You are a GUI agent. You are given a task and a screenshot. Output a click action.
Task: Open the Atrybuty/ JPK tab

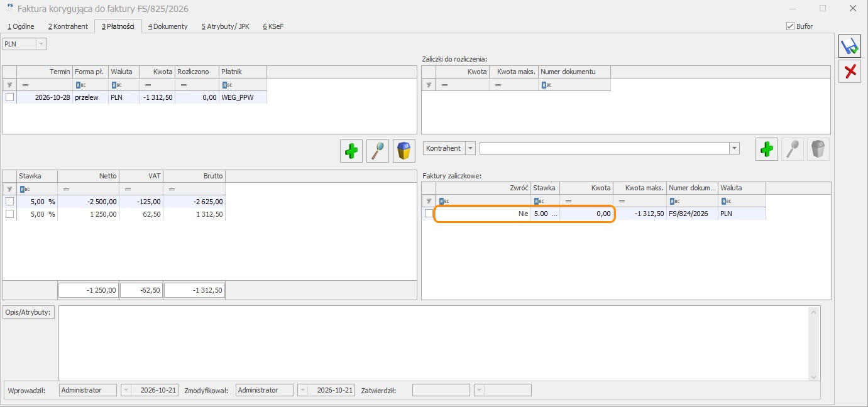[225, 26]
